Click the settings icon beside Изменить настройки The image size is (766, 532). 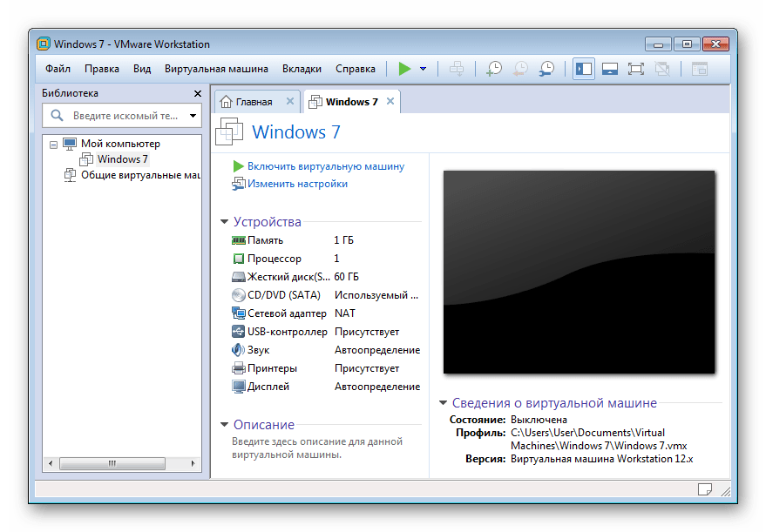[x=239, y=184]
